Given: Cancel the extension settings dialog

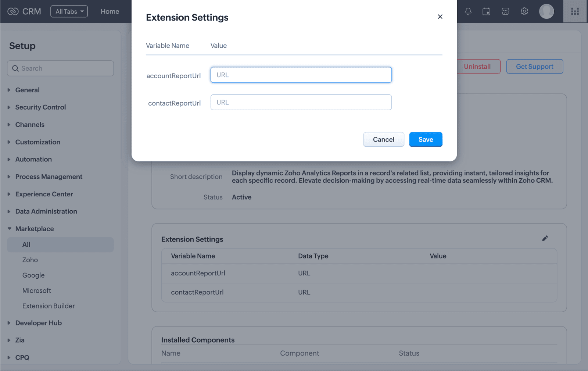Looking at the screenshot, I should click(x=384, y=139).
